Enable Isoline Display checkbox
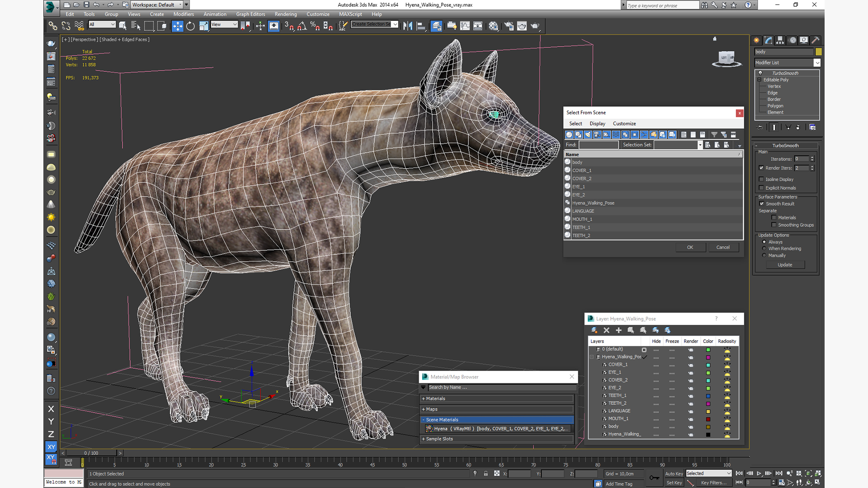The width and height of the screenshot is (868, 488). [x=761, y=179]
